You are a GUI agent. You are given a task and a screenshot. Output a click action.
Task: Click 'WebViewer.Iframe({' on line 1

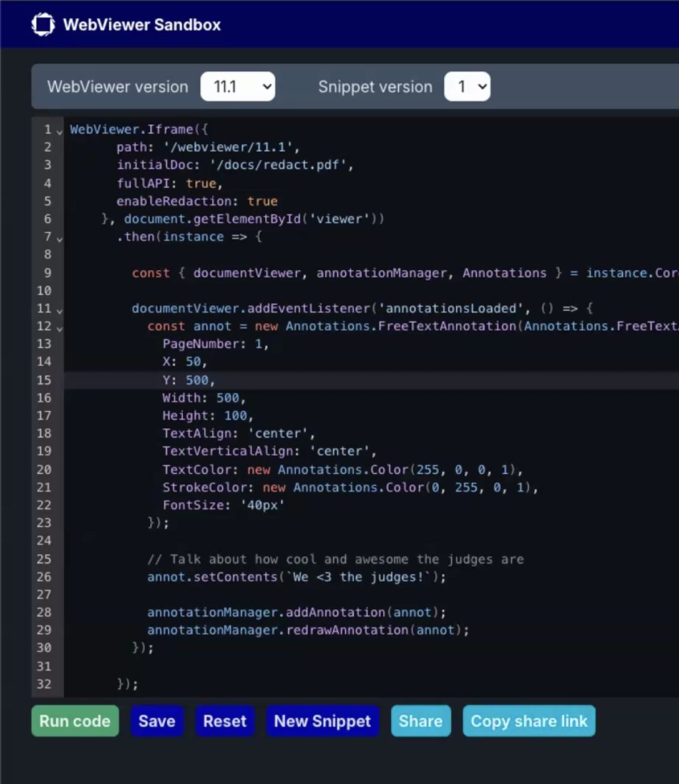coord(139,130)
